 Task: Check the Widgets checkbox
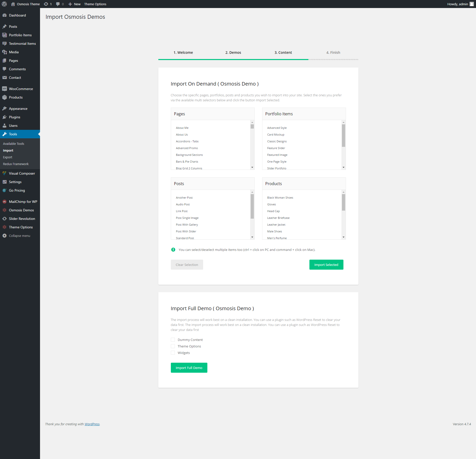[173, 353]
